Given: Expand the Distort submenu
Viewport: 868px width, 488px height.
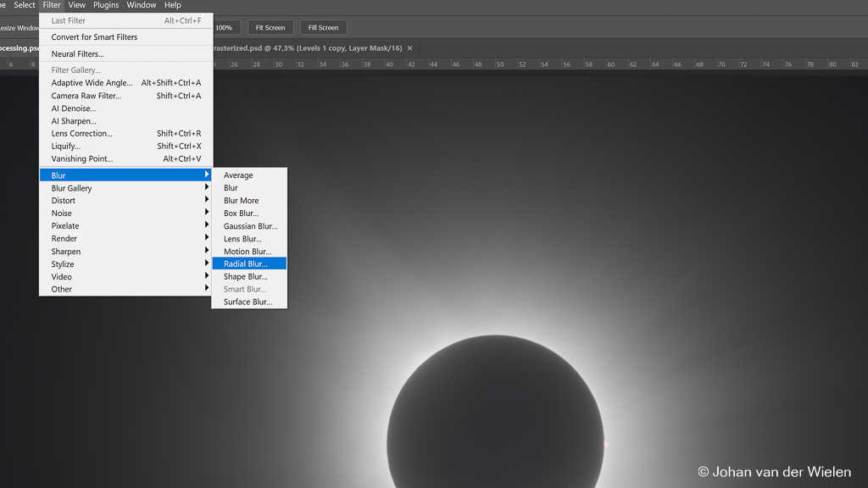Looking at the screenshot, I should point(126,200).
